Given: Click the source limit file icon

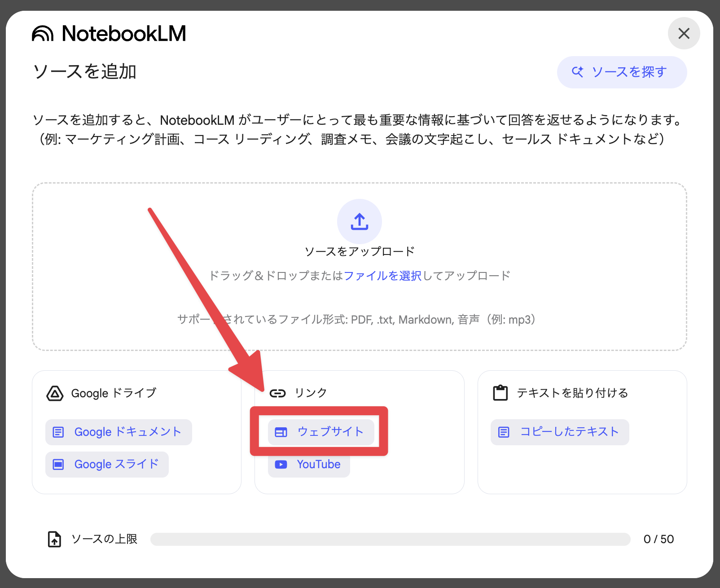Looking at the screenshot, I should pyautogui.click(x=54, y=539).
